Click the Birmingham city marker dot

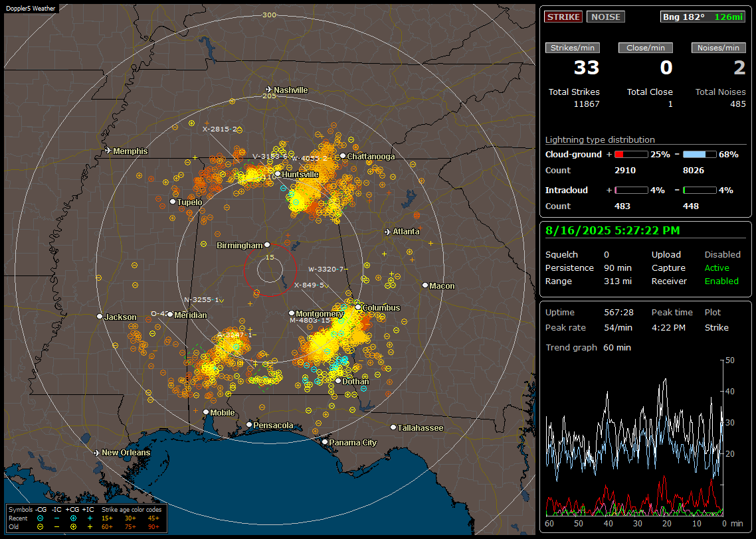click(x=267, y=245)
